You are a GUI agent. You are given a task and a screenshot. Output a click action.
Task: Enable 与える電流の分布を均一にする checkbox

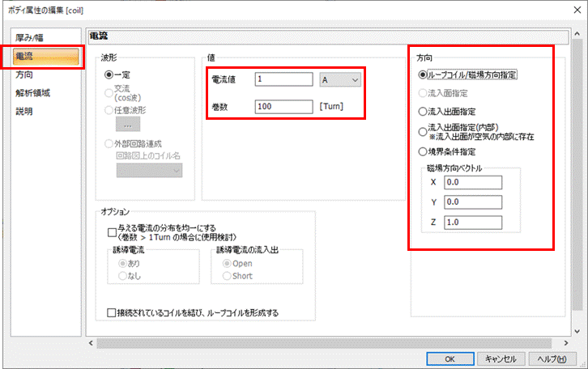point(113,231)
